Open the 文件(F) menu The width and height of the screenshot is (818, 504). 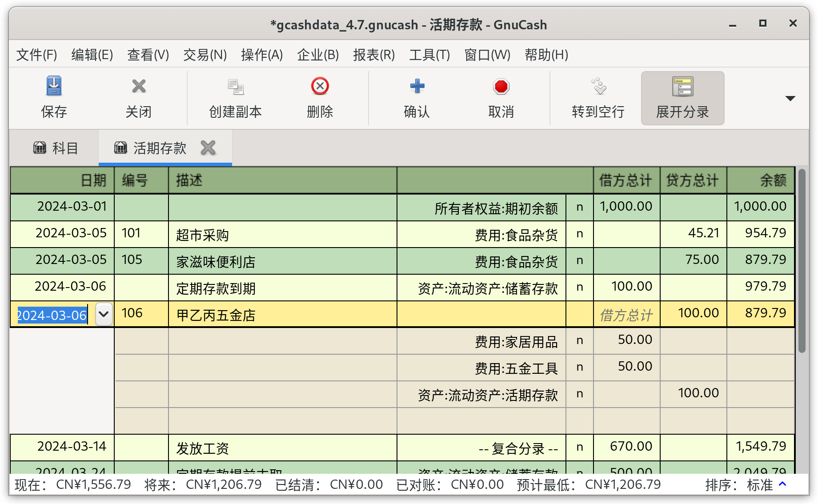tap(36, 55)
